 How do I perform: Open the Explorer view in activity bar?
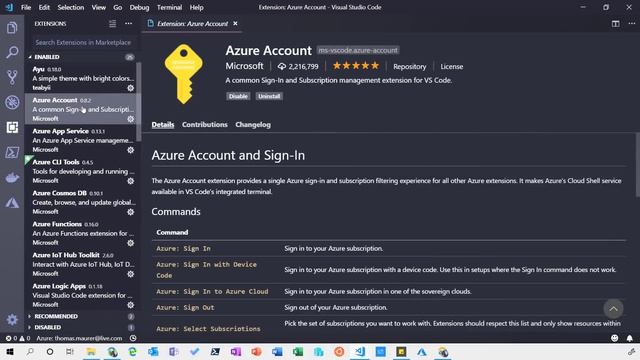[x=12, y=28]
